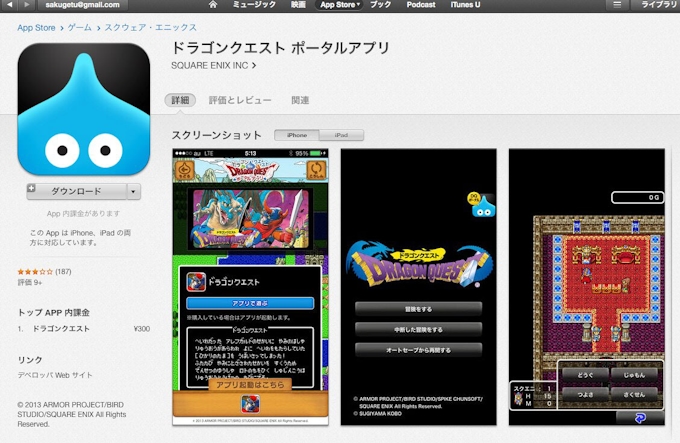Toggle screenshots to iPad view

[341, 135]
